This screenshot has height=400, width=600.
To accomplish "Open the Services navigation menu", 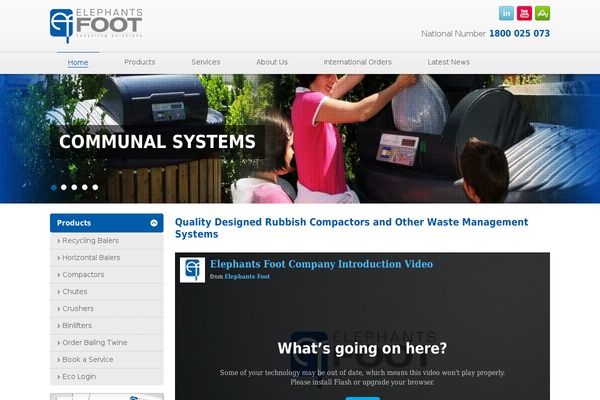I will (206, 62).
